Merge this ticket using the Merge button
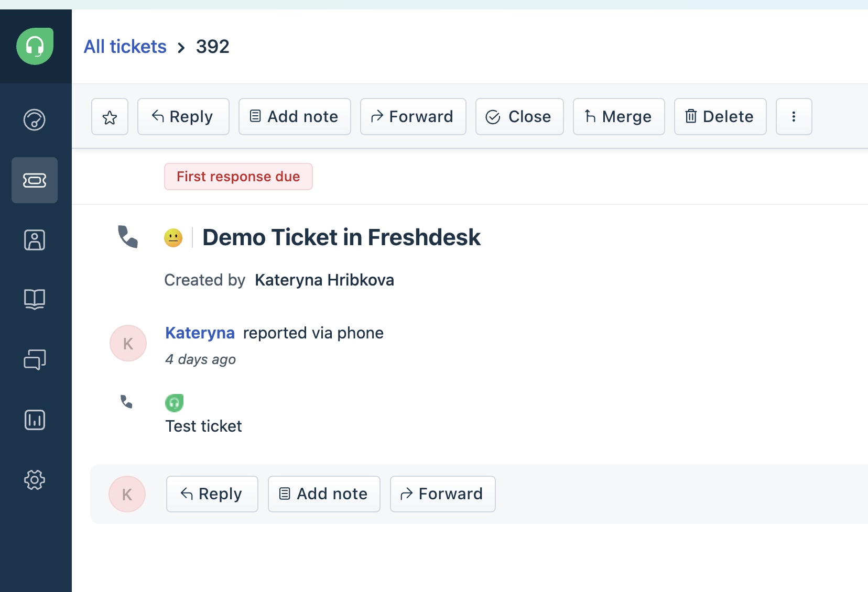The width and height of the screenshot is (868, 592). coord(619,117)
